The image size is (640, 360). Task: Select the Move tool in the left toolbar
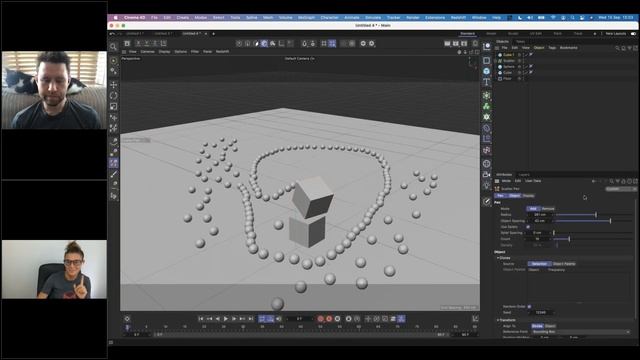point(113,84)
